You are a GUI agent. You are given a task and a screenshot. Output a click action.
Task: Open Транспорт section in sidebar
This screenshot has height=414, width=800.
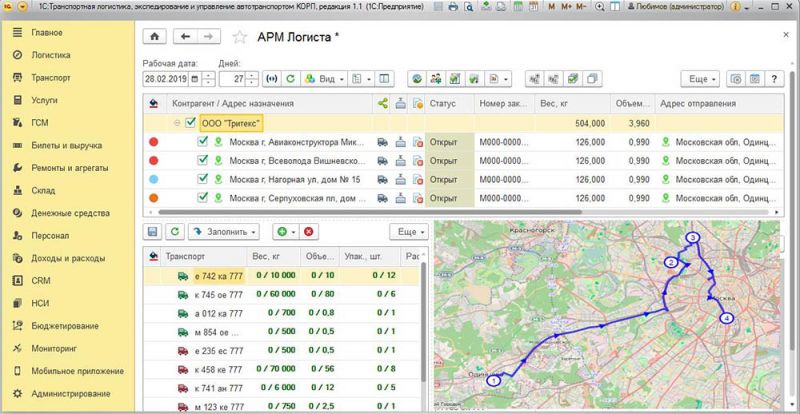click(x=51, y=78)
